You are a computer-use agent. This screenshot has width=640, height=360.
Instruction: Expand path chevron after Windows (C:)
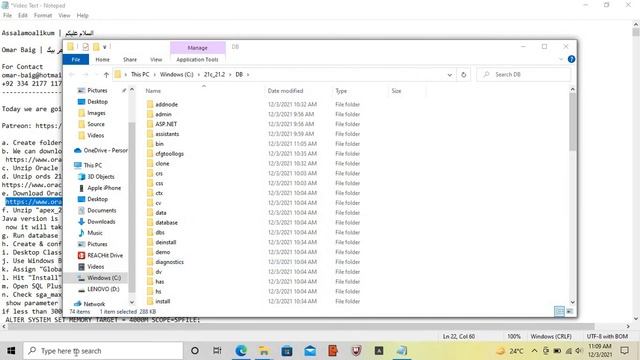coord(199,75)
